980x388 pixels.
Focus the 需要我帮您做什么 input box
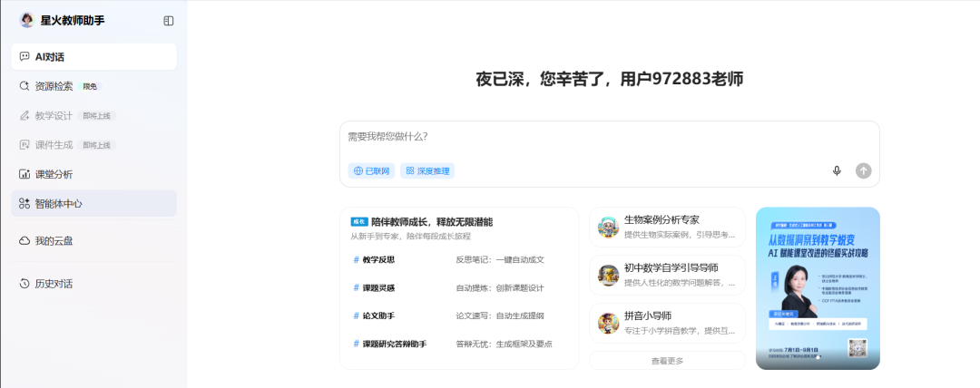[x=610, y=138]
